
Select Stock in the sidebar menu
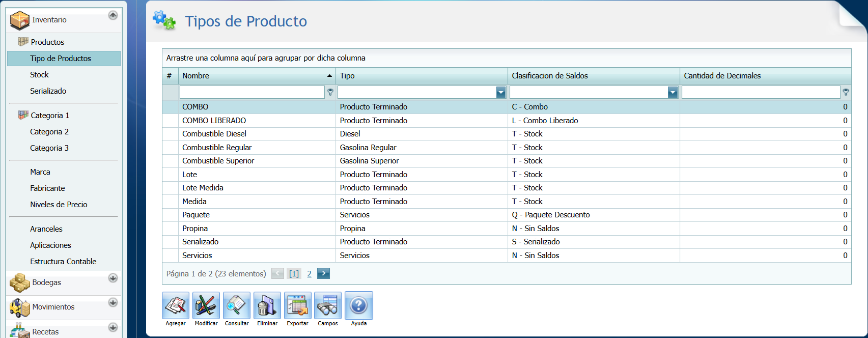pyautogui.click(x=39, y=75)
